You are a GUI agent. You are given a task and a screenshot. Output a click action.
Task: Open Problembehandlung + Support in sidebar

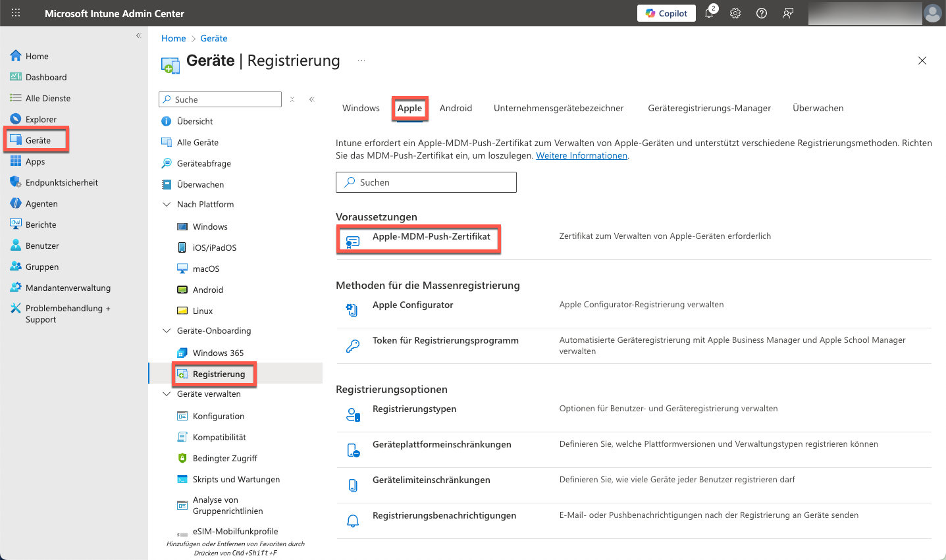pyautogui.click(x=67, y=314)
